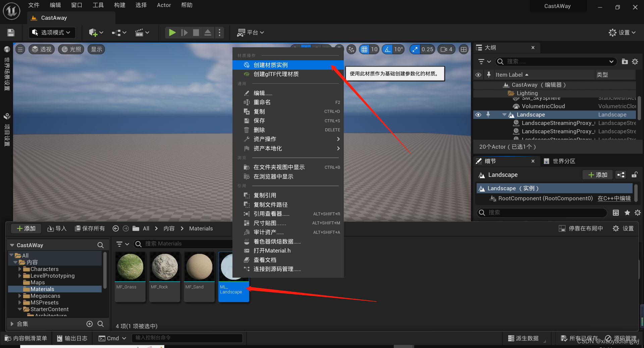Screen dimensions: 644x348
Task: Toggle rotation angle snapping
Action: click(x=387, y=49)
